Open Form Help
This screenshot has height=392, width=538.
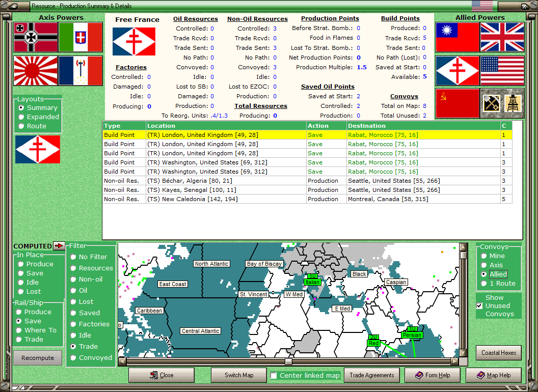click(x=433, y=375)
